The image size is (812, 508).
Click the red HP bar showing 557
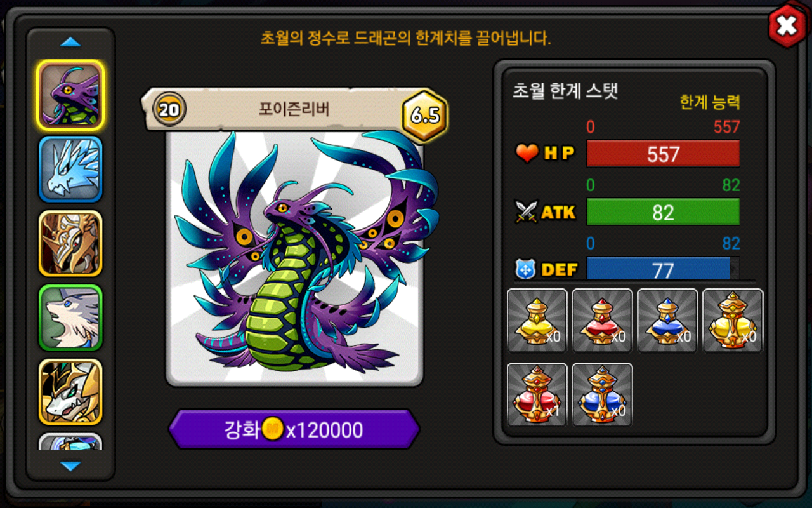click(x=663, y=154)
